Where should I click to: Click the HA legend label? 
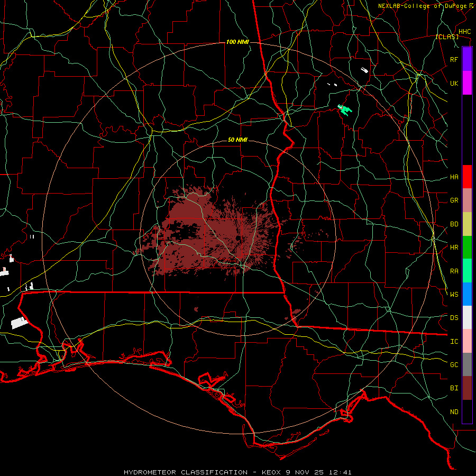pos(454,177)
